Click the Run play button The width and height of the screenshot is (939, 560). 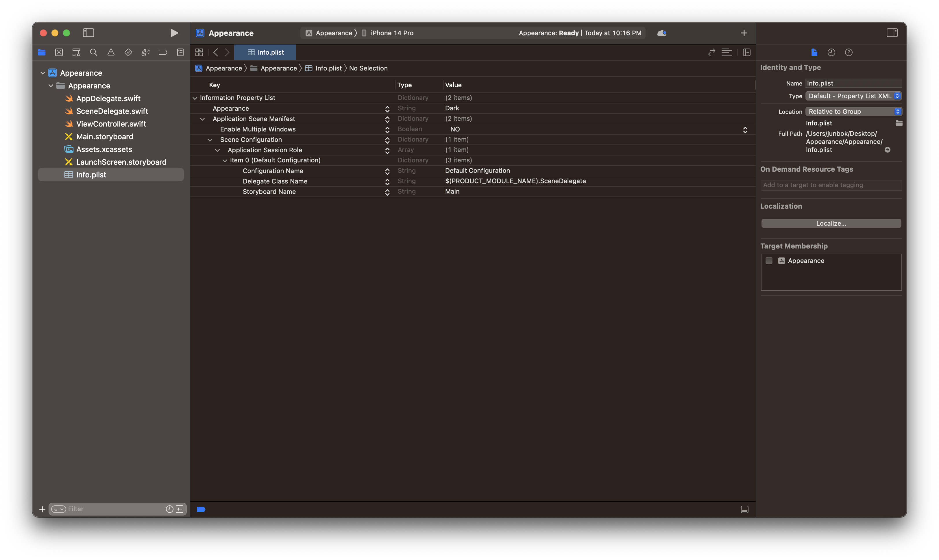coord(174,33)
